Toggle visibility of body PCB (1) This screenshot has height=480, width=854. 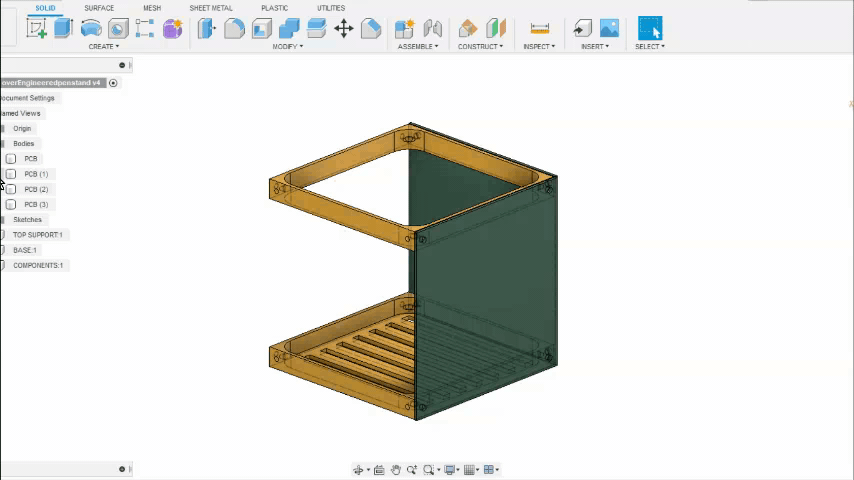click(x=11, y=174)
